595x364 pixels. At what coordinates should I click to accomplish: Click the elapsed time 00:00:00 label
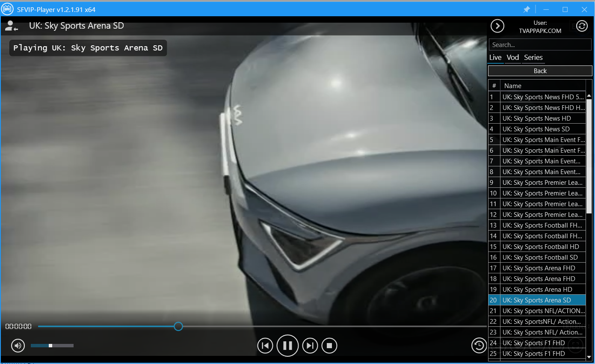pyautogui.click(x=18, y=326)
